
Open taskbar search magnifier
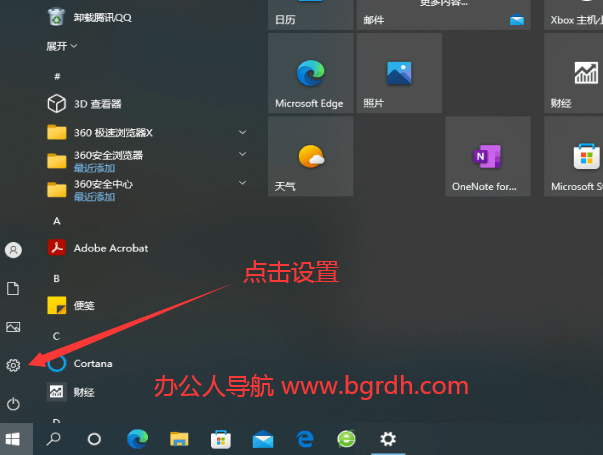coord(53,439)
